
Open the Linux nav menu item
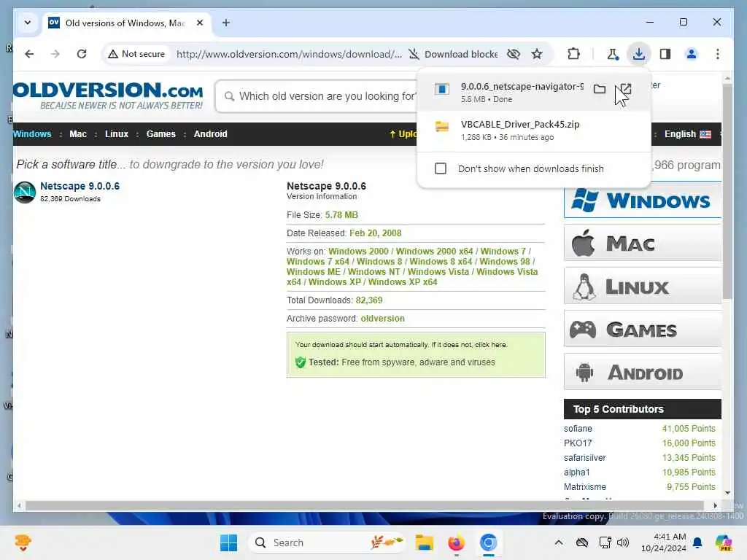point(117,134)
